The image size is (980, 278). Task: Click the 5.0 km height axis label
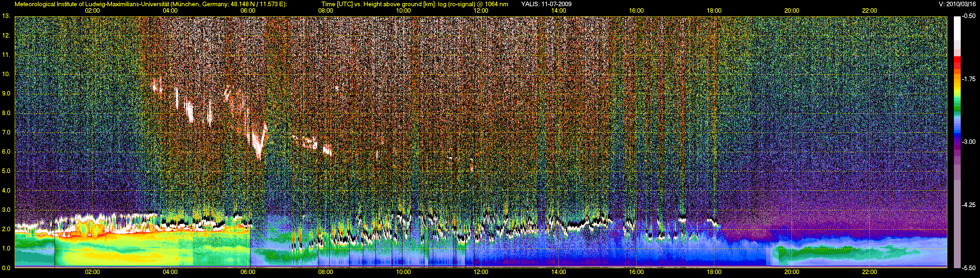[6, 171]
